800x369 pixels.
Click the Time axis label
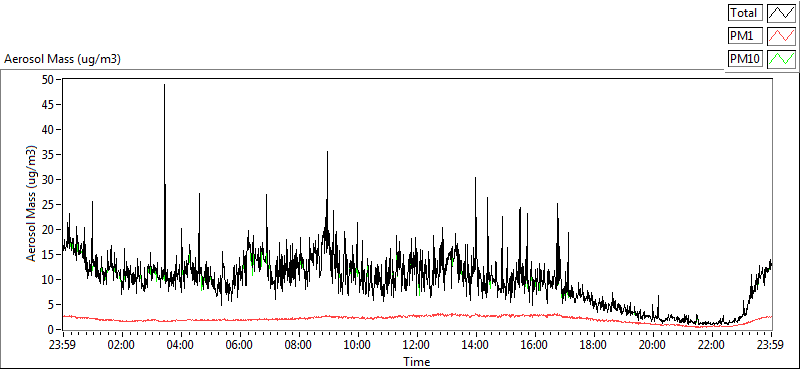point(417,362)
